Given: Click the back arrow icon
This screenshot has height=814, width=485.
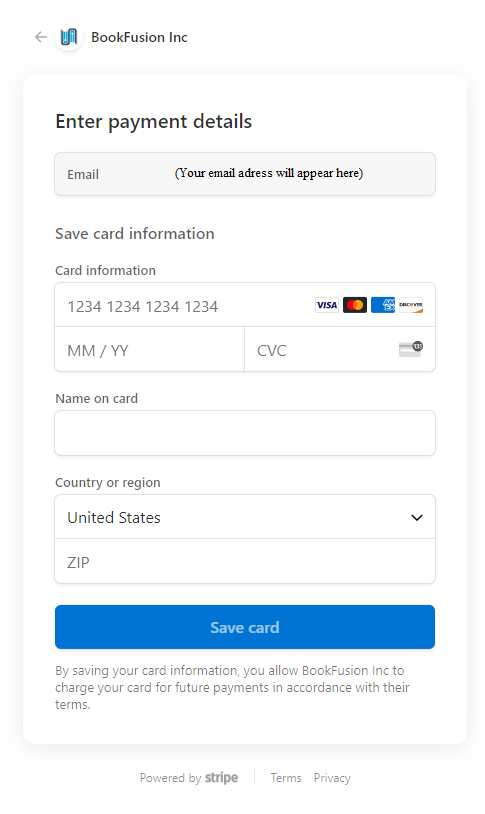Looking at the screenshot, I should (41, 37).
